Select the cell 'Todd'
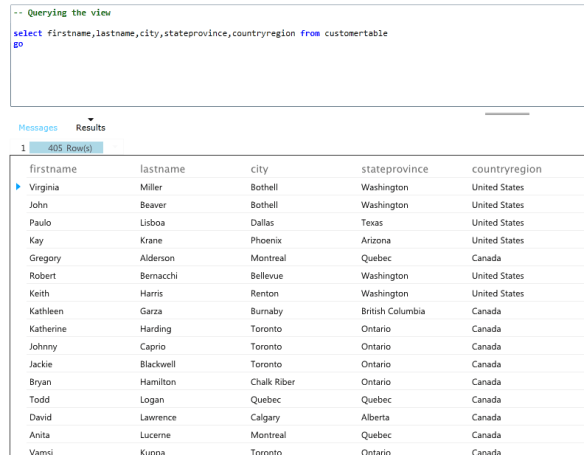This screenshot has height=455, width=584. coord(39,400)
